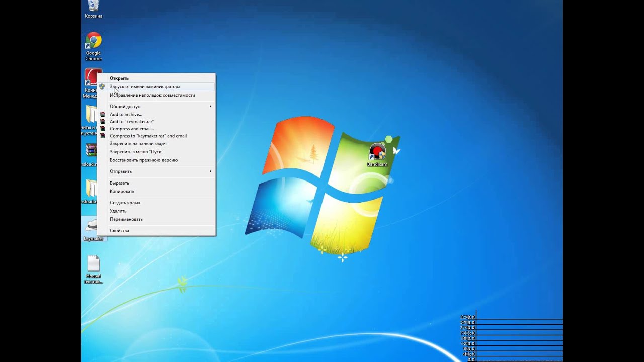The width and height of the screenshot is (644, 362).
Task: Click Запуск от имени администратора
Action: coord(156,87)
